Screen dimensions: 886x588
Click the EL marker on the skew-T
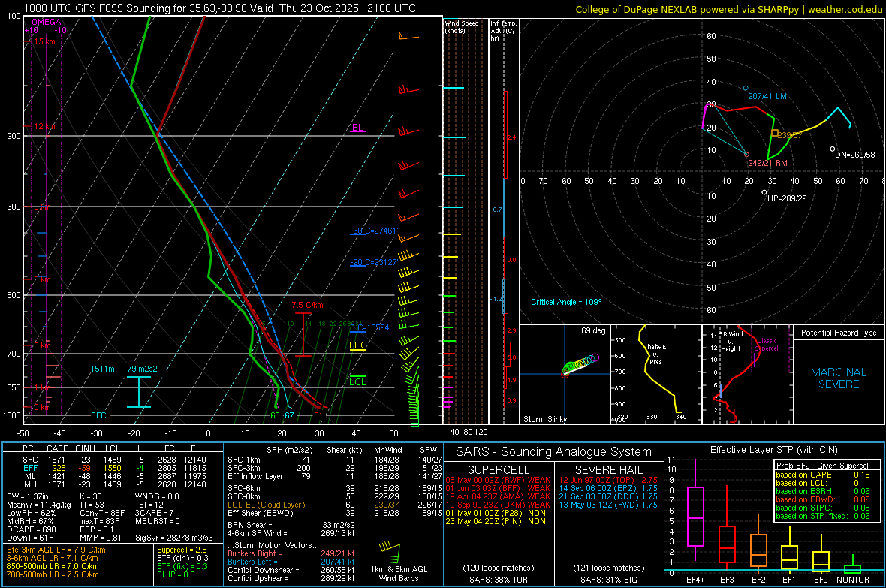point(357,128)
